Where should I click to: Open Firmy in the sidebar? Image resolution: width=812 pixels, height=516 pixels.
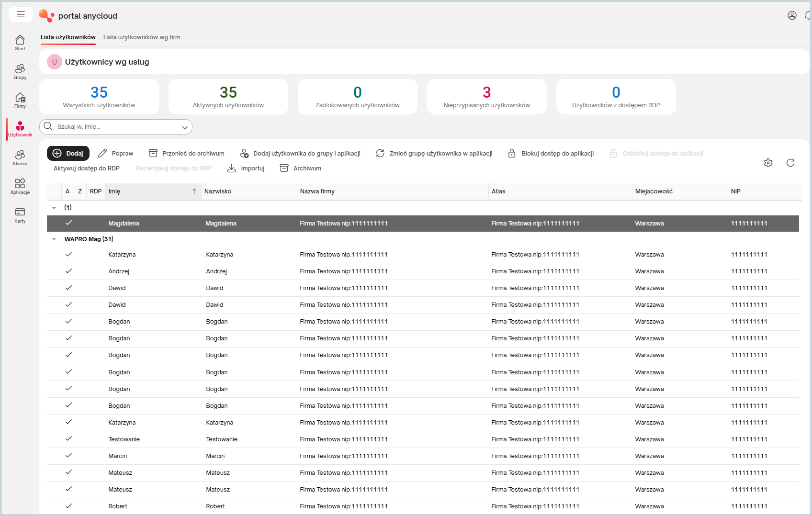click(20, 100)
